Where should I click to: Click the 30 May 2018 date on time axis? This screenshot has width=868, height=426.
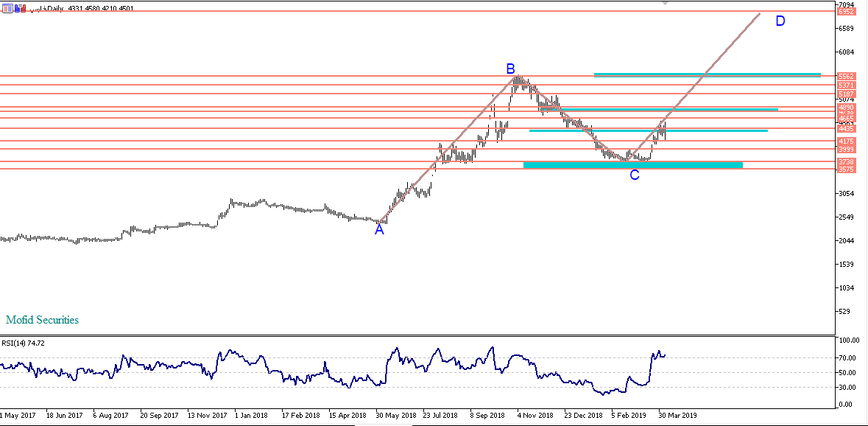coord(397,416)
